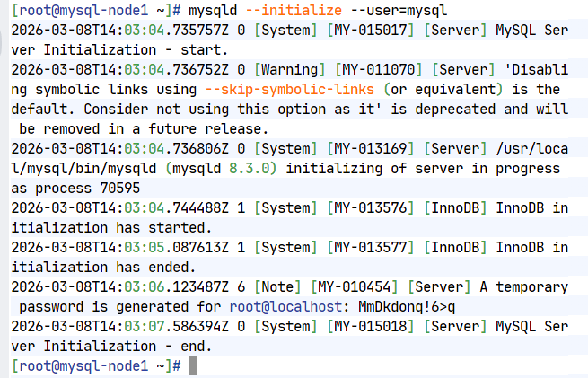Click error code MY-011070
This screenshot has width=588, height=378.
[x=378, y=69]
